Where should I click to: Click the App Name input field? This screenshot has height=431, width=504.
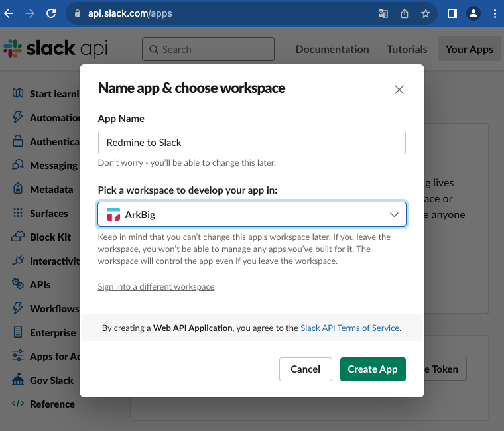click(x=252, y=143)
